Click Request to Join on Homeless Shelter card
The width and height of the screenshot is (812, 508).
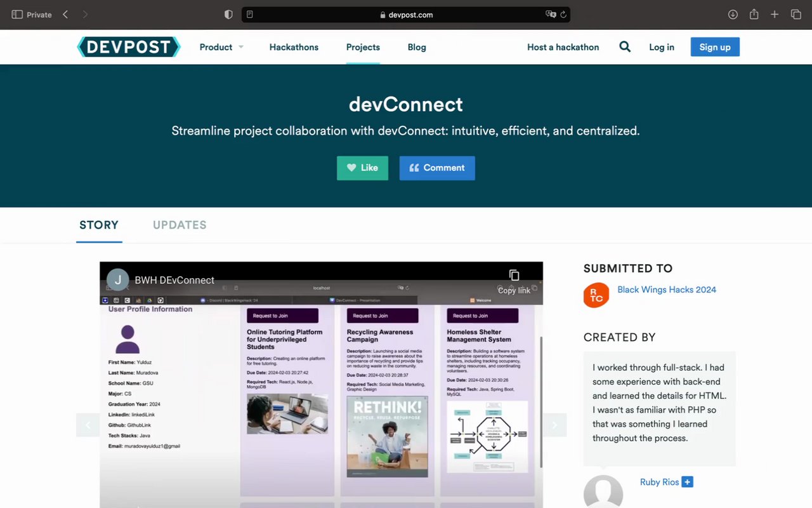pyautogui.click(x=483, y=316)
